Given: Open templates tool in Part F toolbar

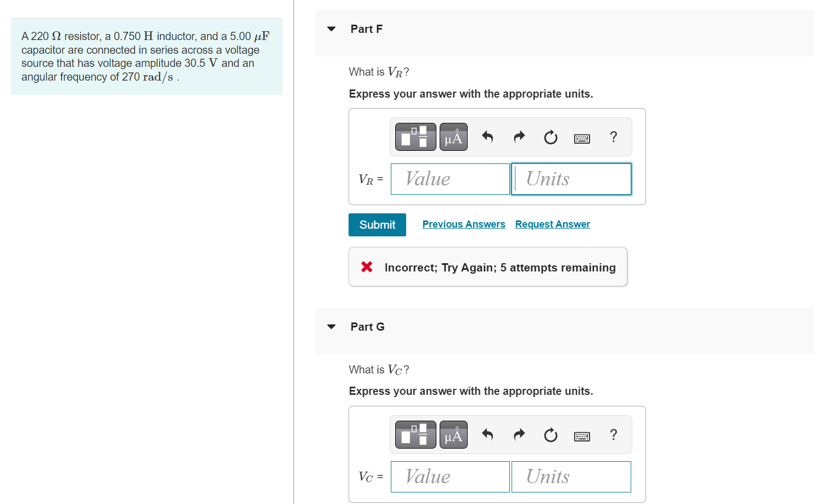Looking at the screenshot, I should 416,137.
